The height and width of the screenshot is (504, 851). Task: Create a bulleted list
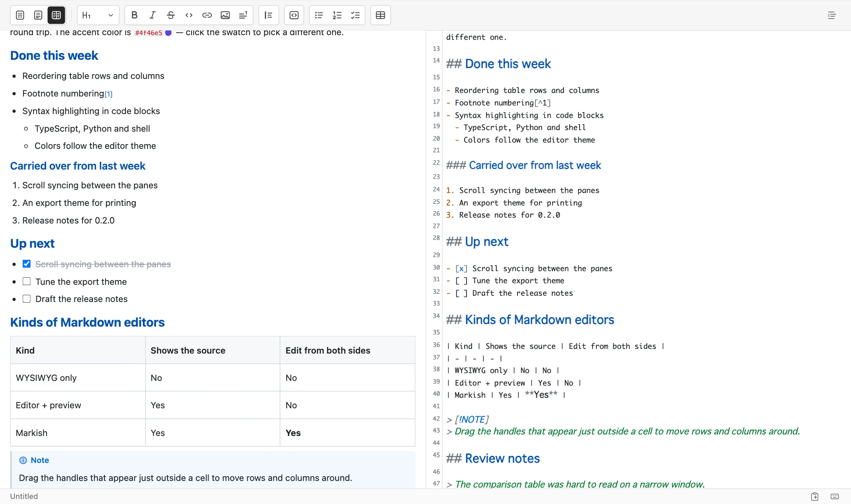click(319, 15)
